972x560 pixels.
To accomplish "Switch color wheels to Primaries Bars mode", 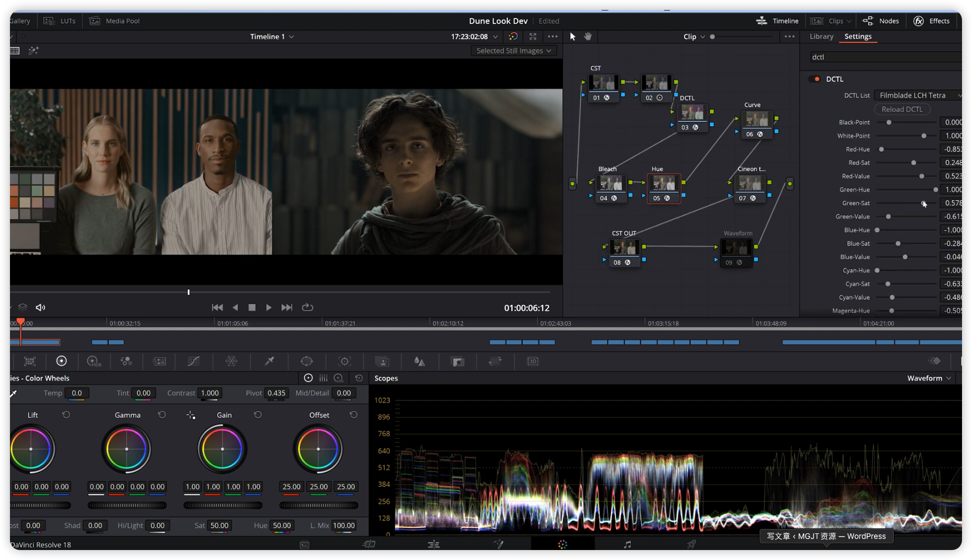I will (323, 378).
